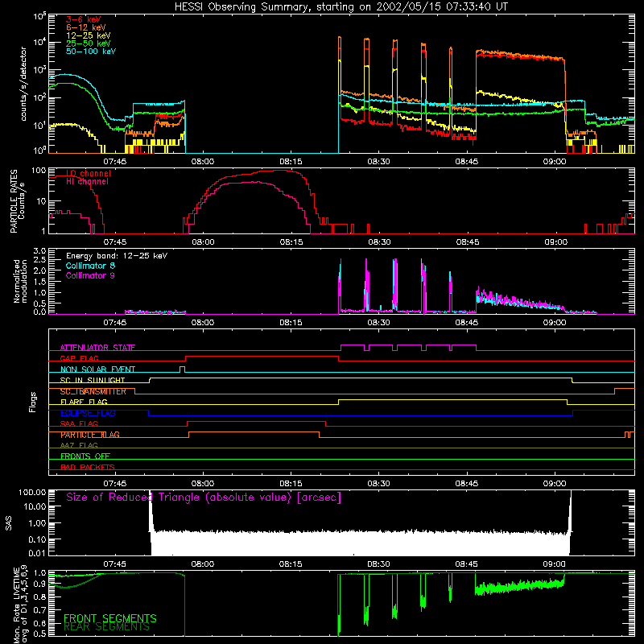Screen dimensions: 644x644
Task: Click the SC_TRANSMITTER flag label
Action: click(93, 391)
